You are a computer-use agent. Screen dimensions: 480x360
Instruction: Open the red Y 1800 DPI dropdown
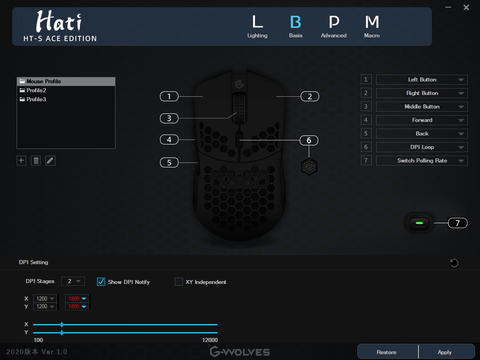(77, 307)
